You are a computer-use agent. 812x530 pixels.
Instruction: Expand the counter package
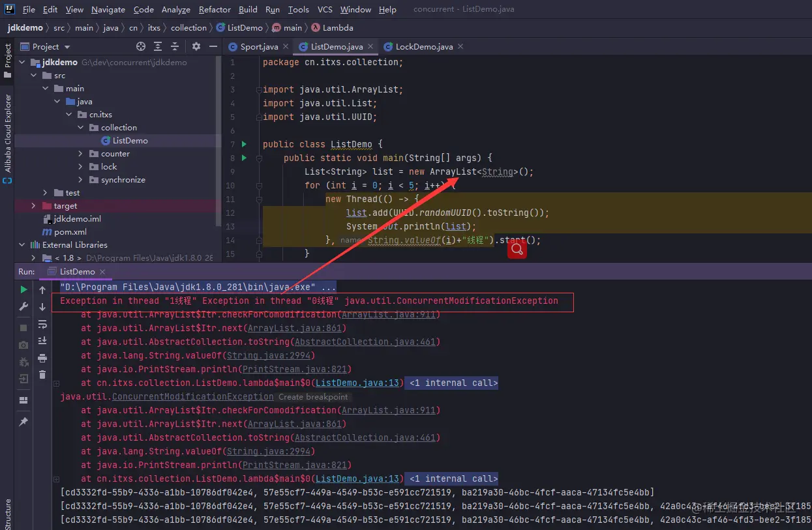(81, 154)
